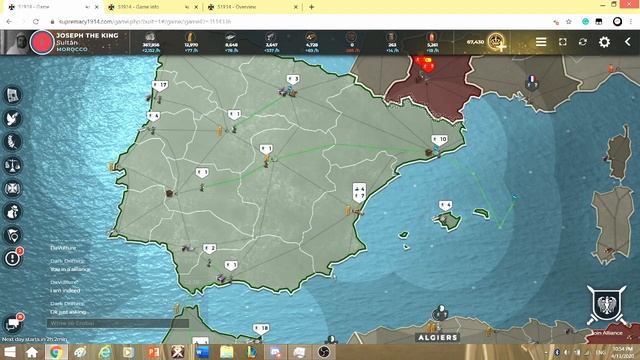The image size is (640, 360).
Task: Open the hamburger menu in top bar
Action: point(541,42)
